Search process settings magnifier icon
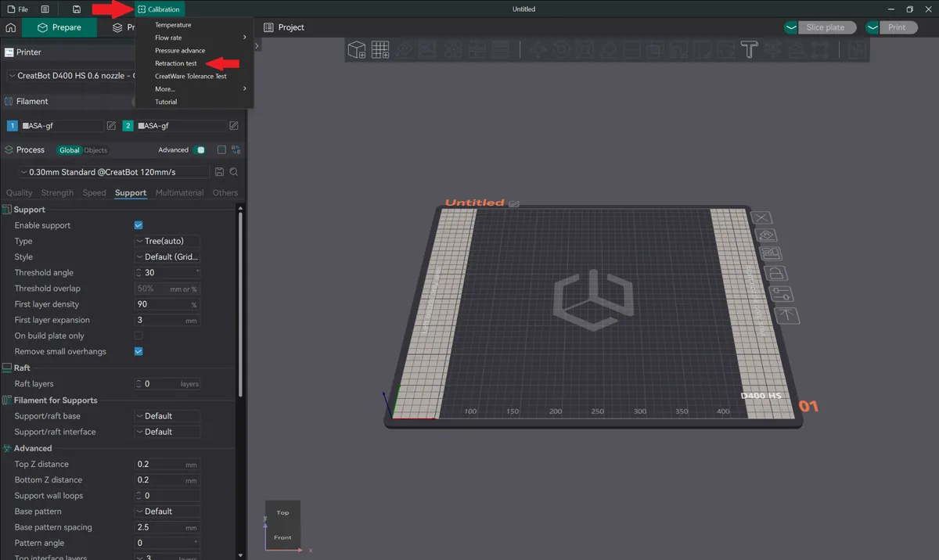Screen dimensions: 939x560 (234, 172)
